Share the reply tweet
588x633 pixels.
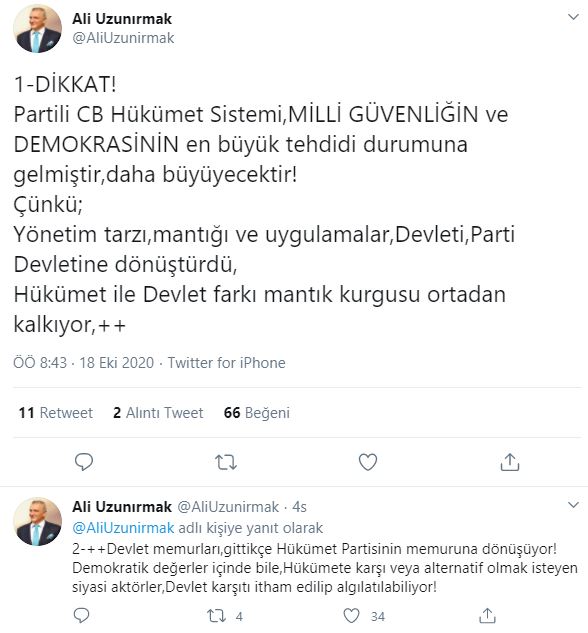[487, 616]
